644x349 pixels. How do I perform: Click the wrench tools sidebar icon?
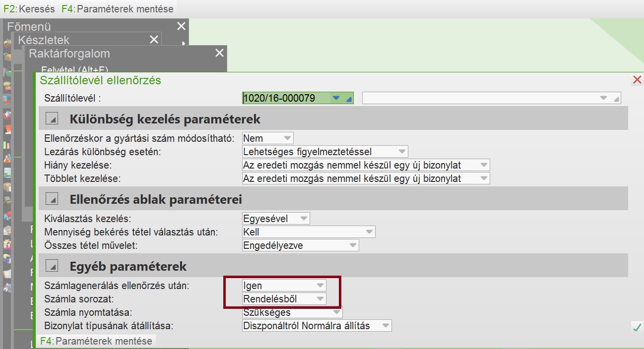[7, 287]
